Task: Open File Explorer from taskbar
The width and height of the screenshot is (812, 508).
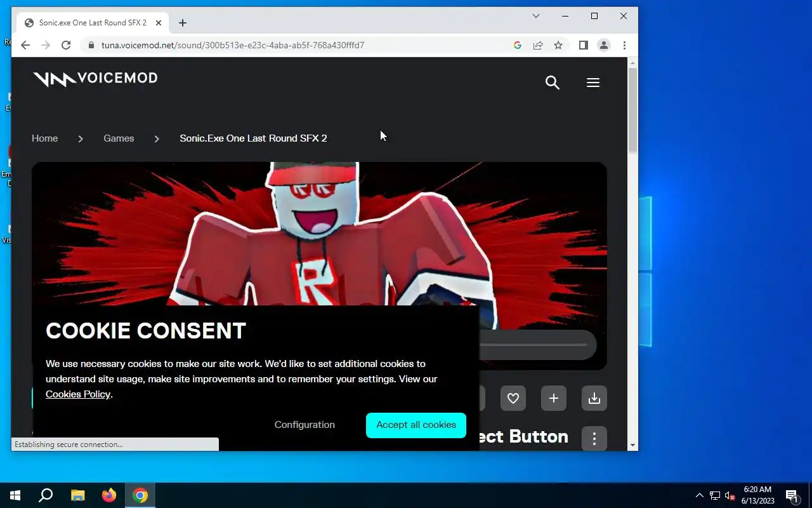Action: [77, 495]
